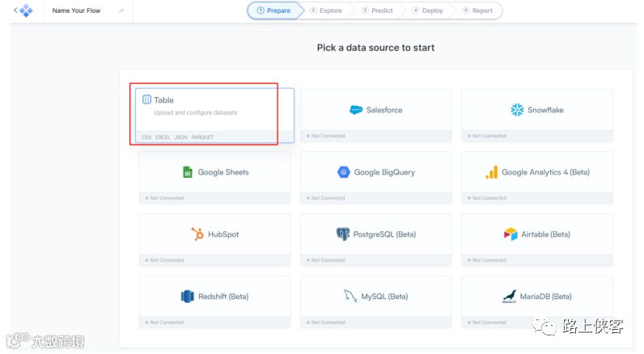
Task: Click Not Connected status under PostgreSQL
Action: [326, 260]
